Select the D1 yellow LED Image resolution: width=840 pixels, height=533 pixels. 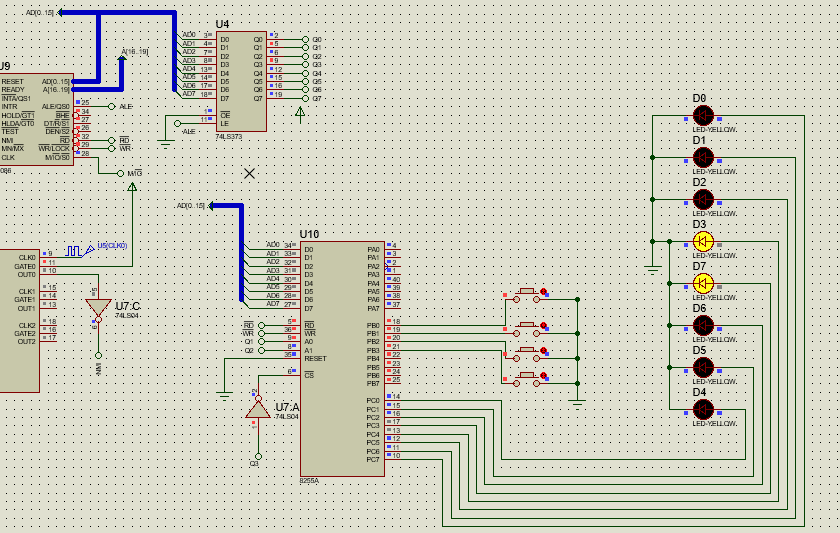click(x=703, y=157)
